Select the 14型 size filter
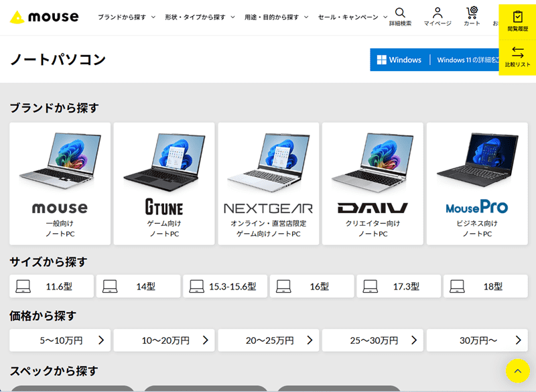The height and width of the screenshot is (392, 536). coord(139,286)
